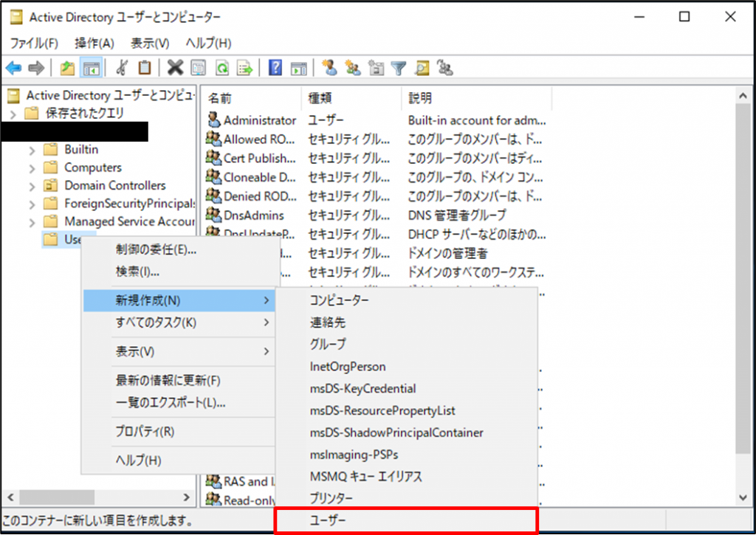Screen dimensions: 756x535
Task: Click the Domain Controllers folder icon
Action: pyautogui.click(x=51, y=185)
